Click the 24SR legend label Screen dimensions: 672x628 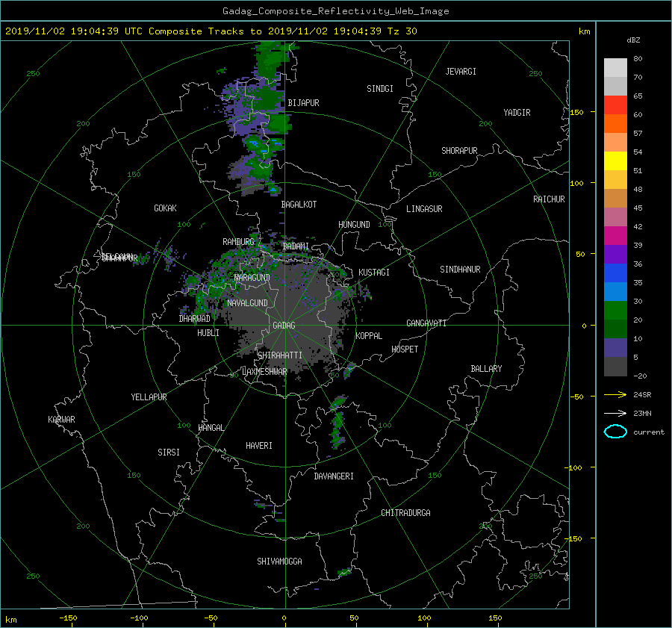[642, 394]
